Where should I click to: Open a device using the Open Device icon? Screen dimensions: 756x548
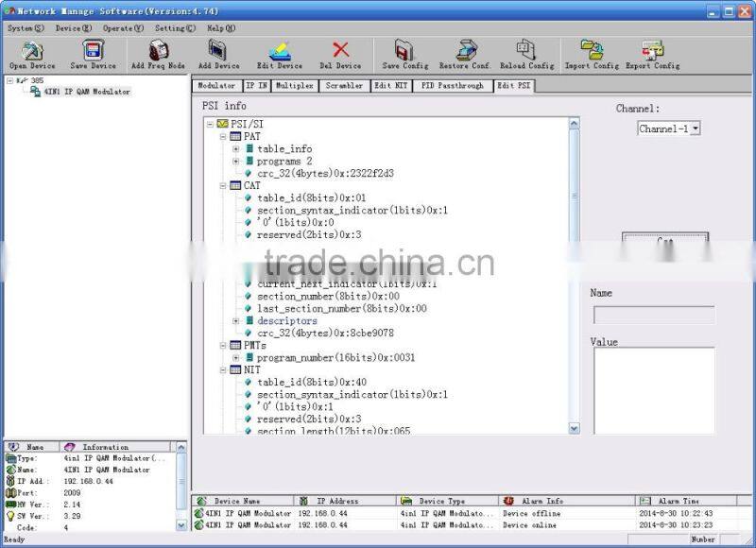coord(31,54)
